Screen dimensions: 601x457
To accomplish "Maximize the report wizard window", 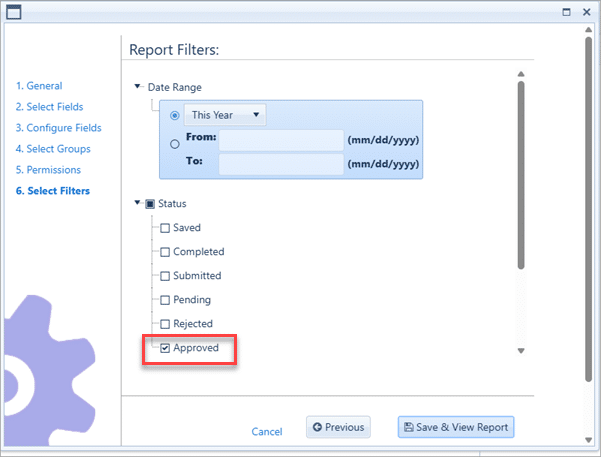I will click(567, 12).
